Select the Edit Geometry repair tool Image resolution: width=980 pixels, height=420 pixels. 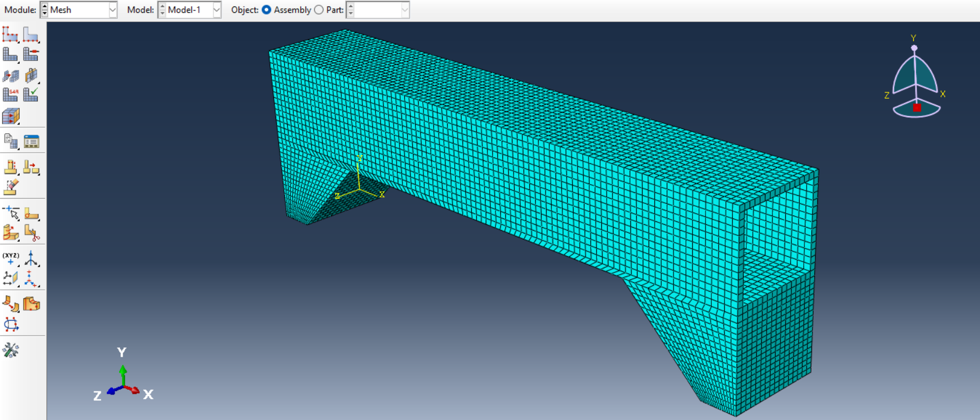coord(10,324)
